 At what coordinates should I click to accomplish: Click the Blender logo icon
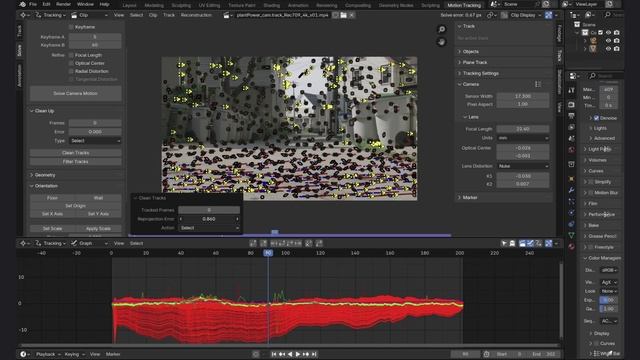tap(22, 4)
